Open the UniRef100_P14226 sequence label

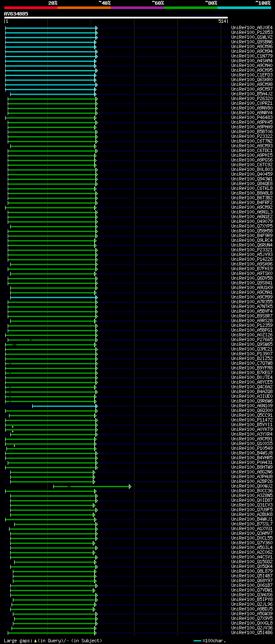(x=252, y=259)
